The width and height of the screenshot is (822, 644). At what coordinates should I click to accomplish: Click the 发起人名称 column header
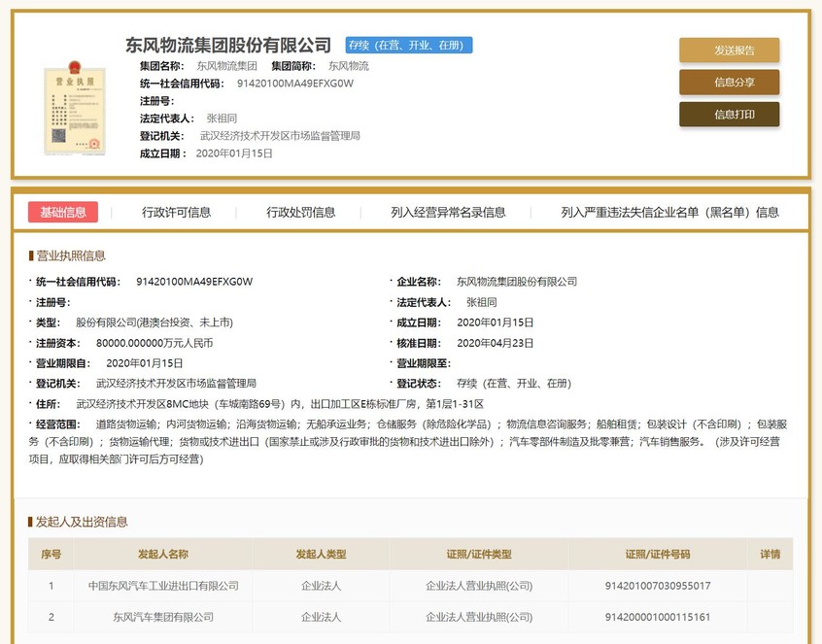(x=163, y=554)
